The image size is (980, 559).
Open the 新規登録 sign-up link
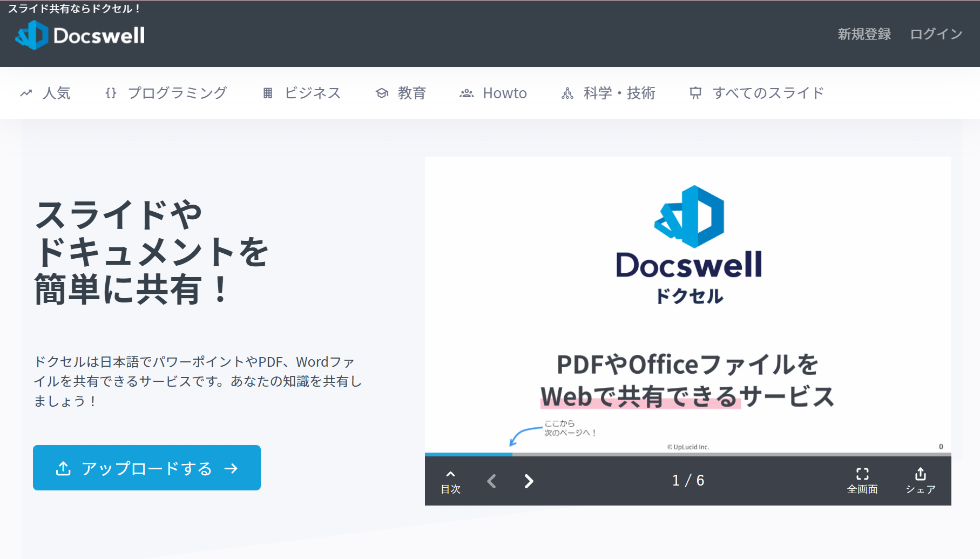pos(864,34)
